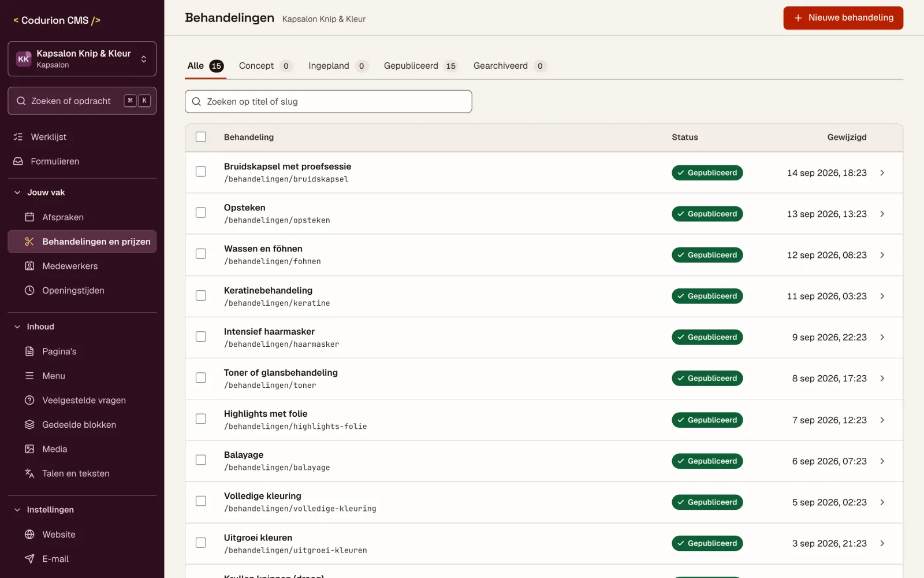
Task: Switch to the Gepubliceerd tab
Action: pyautogui.click(x=420, y=66)
